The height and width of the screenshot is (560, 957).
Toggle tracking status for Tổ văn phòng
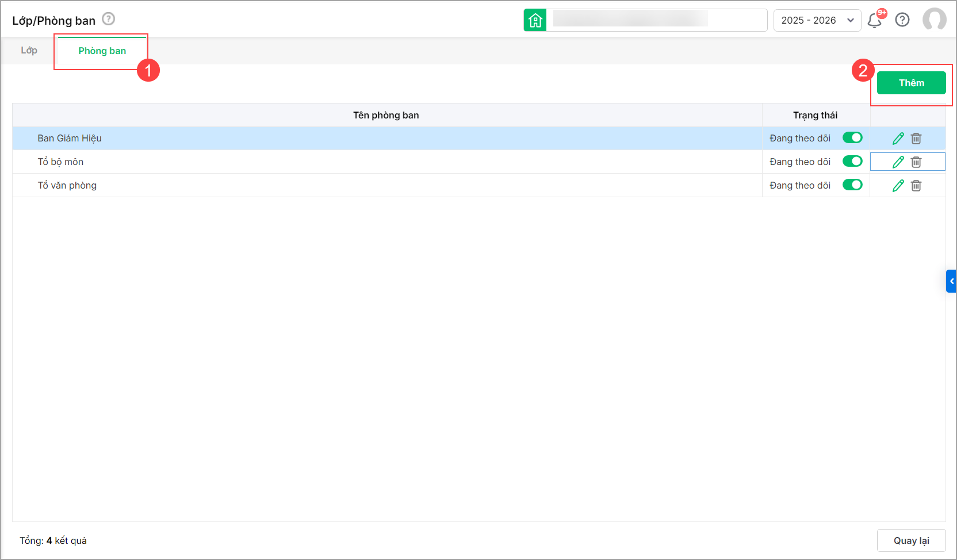[x=852, y=185]
